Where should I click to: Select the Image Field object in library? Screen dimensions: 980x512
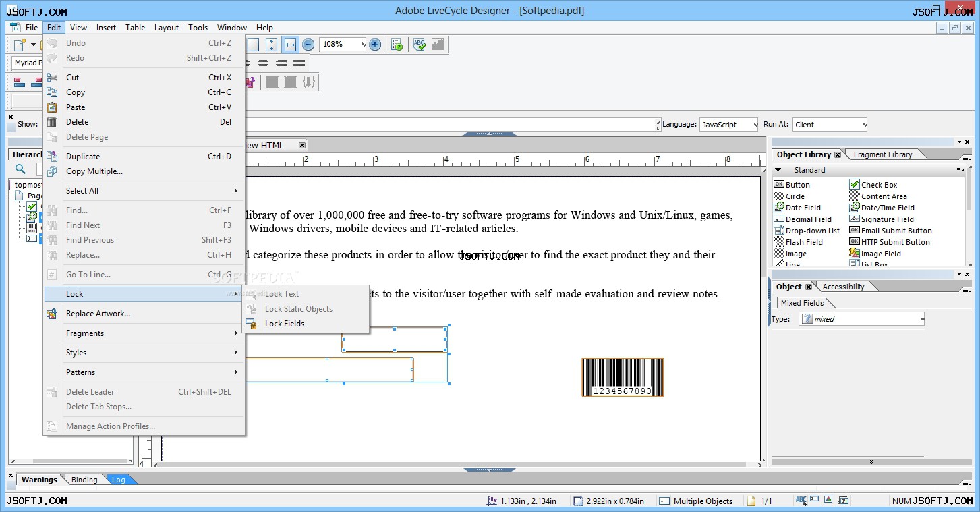tap(875, 254)
